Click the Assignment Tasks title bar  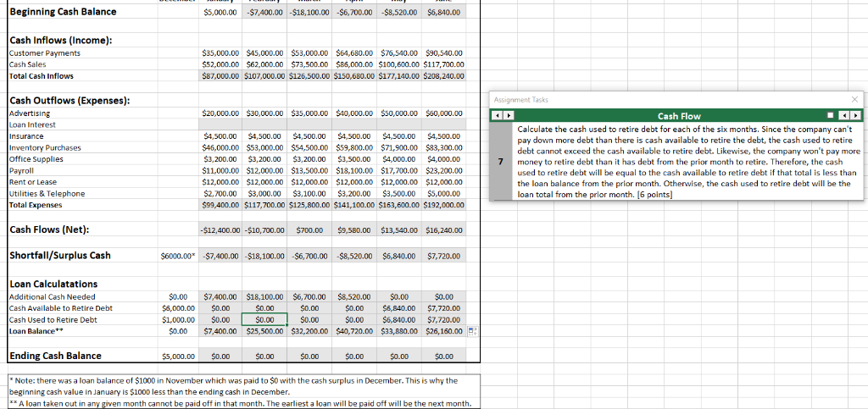point(676,99)
